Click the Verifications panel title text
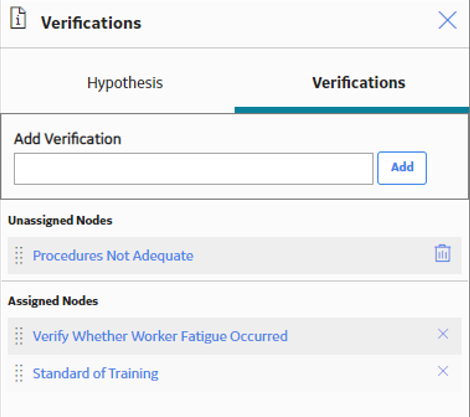The image size is (470, 417). [91, 23]
